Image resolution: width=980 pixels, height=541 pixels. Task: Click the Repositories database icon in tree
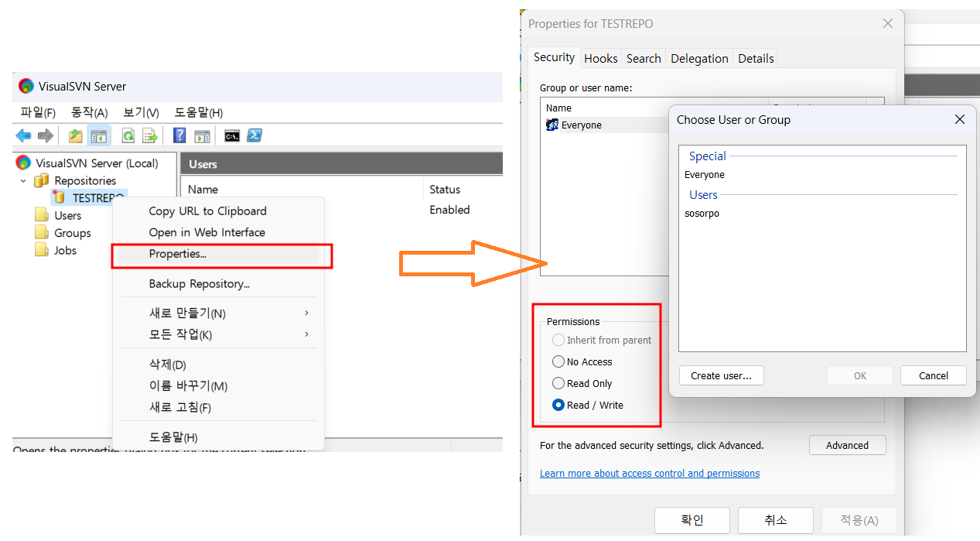point(41,180)
